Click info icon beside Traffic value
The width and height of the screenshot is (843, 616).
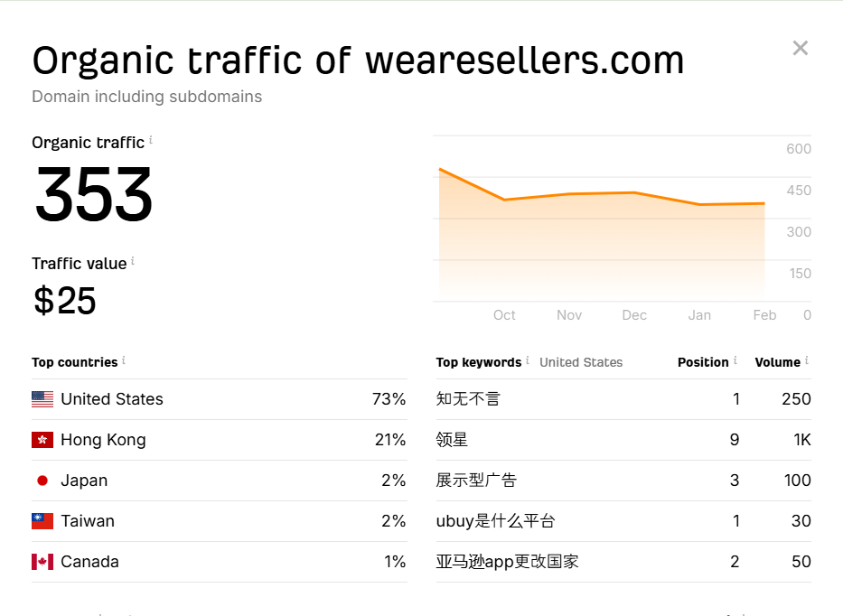(x=133, y=262)
